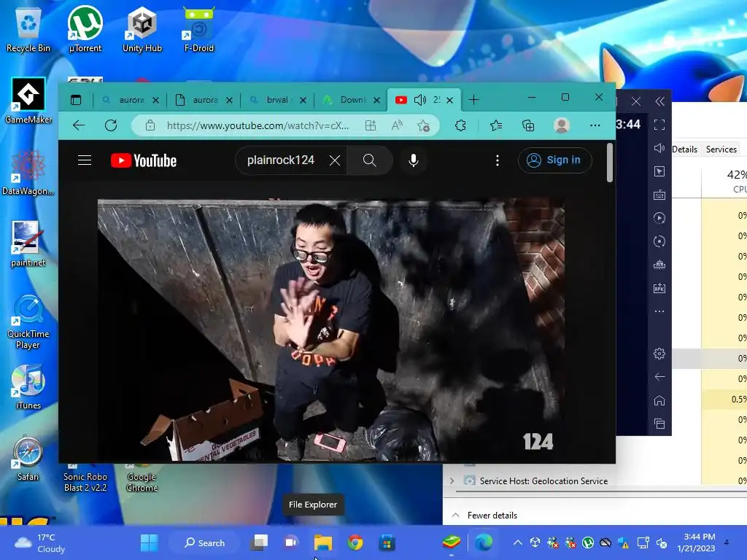The width and height of the screenshot is (747, 560).
Task: Open a new Edge tab
Action: point(473,99)
